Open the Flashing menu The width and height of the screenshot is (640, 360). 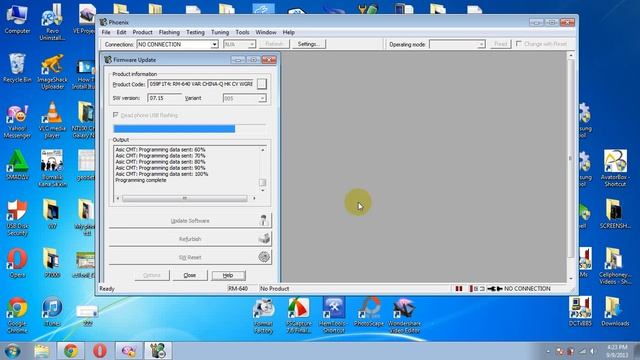(x=169, y=32)
